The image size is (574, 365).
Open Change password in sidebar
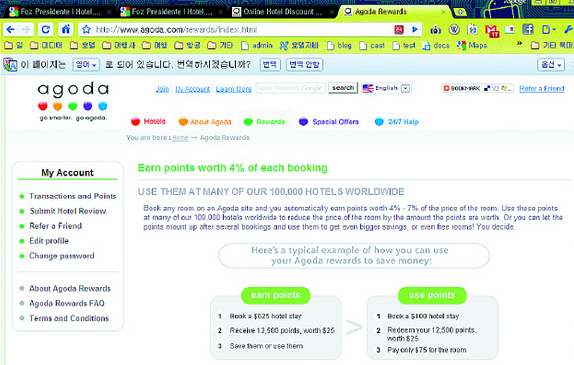click(62, 256)
